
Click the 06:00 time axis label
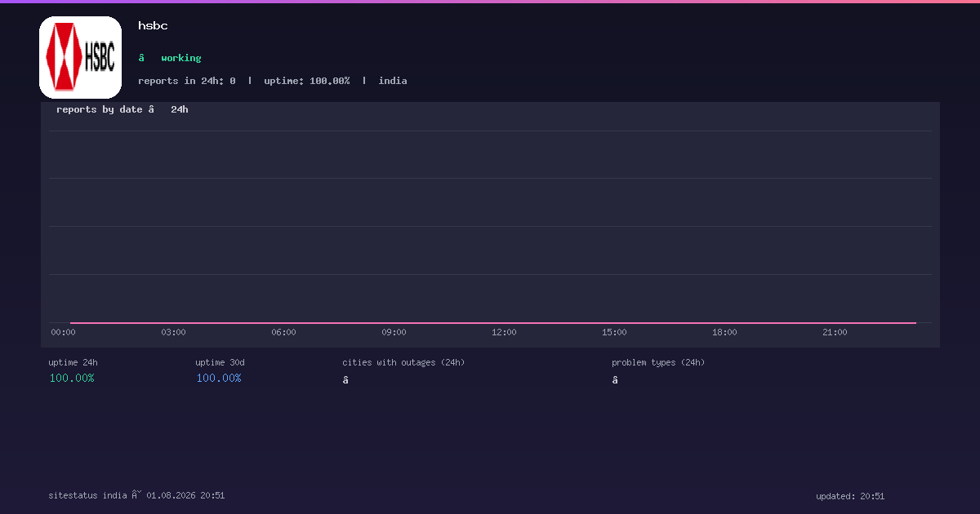pyautogui.click(x=283, y=332)
